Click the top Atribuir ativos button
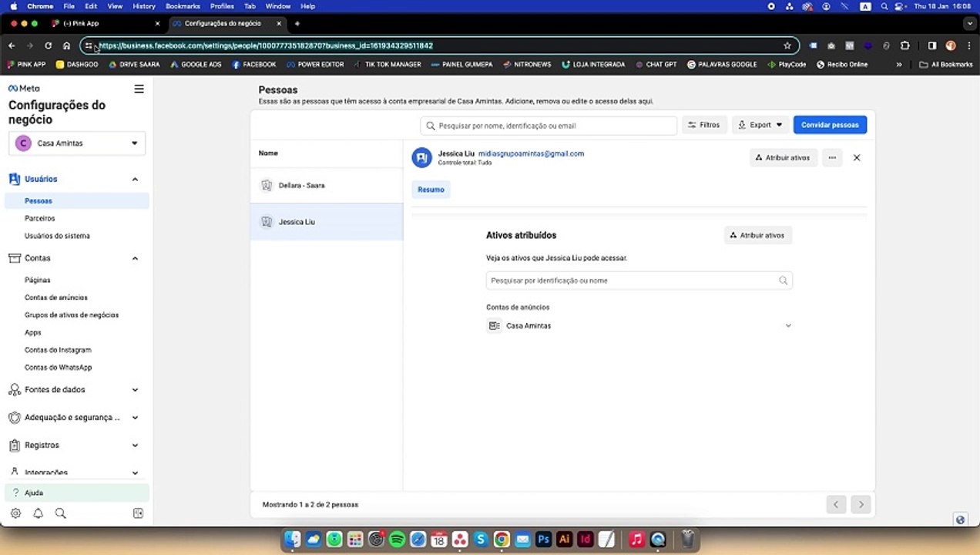Viewport: 980px width, 555px height. [782, 157]
